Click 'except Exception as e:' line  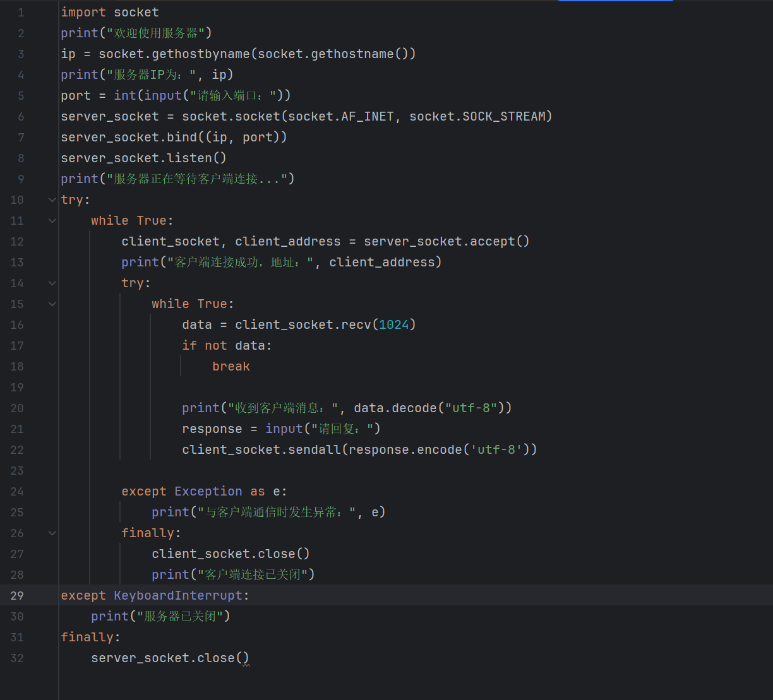tap(205, 491)
